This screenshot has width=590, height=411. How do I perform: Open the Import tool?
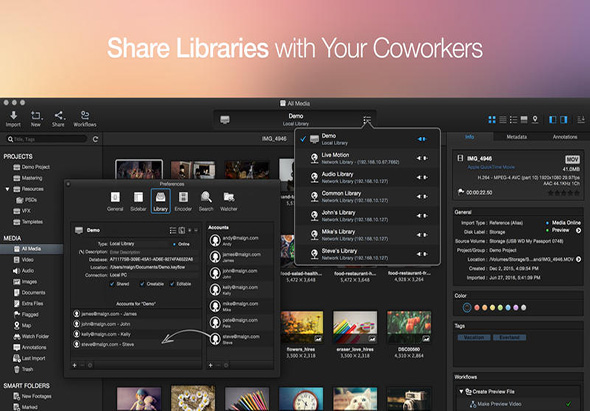tap(13, 119)
